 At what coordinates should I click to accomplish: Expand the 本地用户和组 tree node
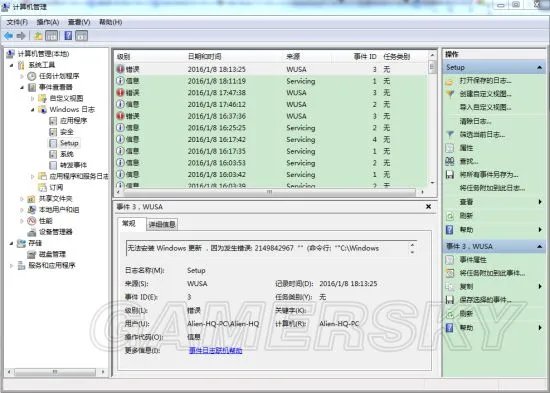click(x=22, y=210)
